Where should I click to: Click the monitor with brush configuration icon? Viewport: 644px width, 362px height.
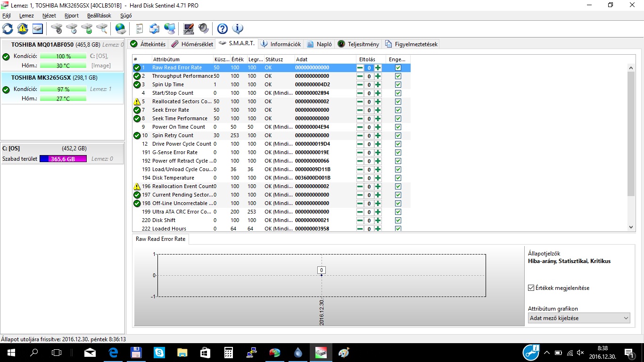(189, 29)
